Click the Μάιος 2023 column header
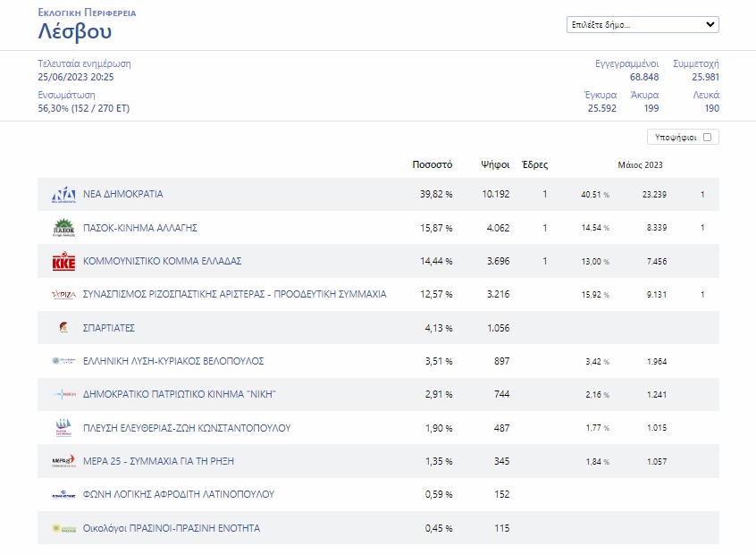The image size is (756, 554). coord(641,165)
